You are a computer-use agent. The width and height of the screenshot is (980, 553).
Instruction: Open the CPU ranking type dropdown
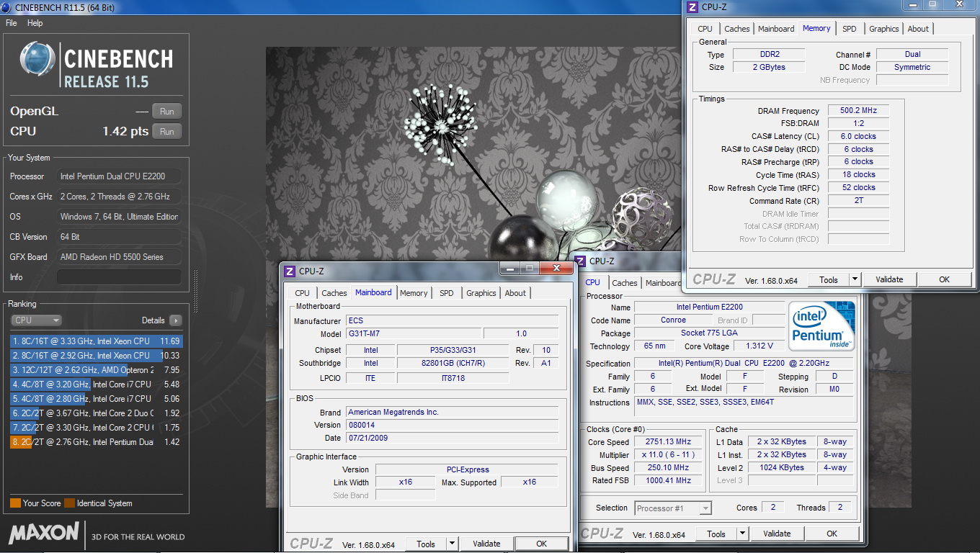(x=36, y=320)
